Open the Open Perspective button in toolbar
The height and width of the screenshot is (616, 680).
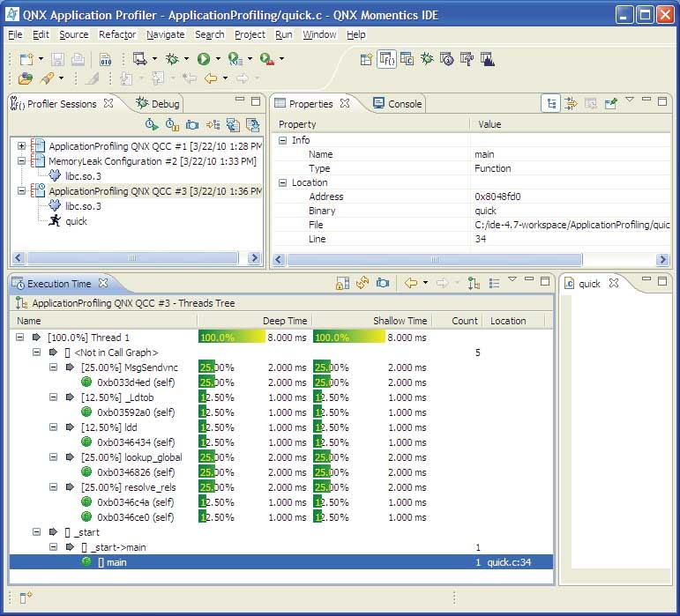(x=366, y=59)
